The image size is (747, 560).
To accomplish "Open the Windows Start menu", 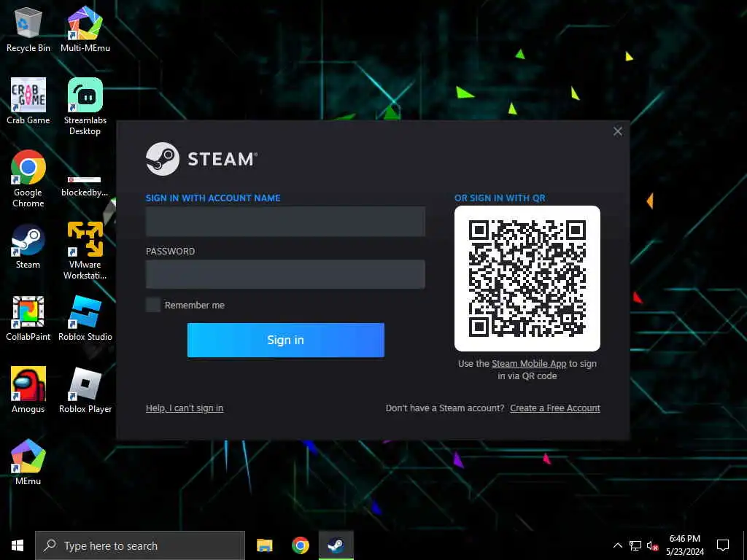I will point(18,545).
